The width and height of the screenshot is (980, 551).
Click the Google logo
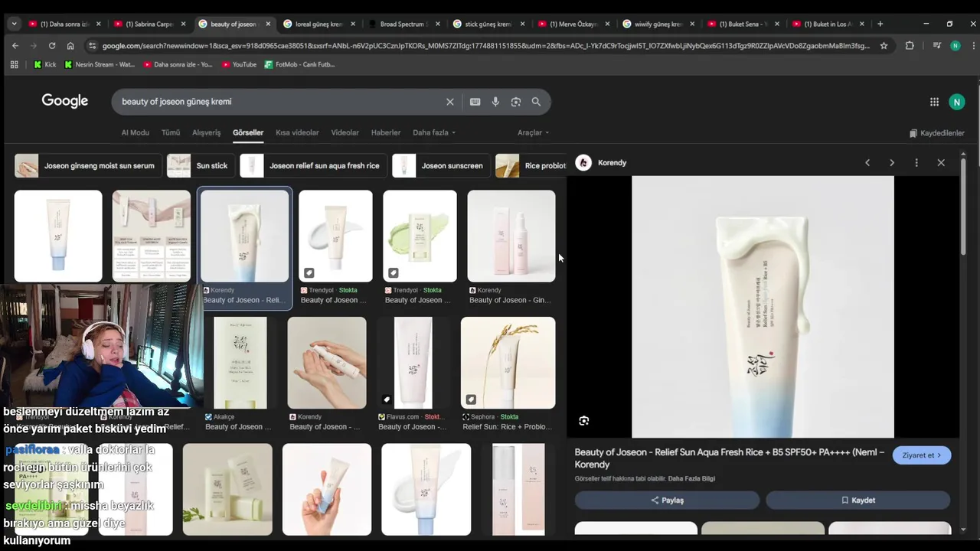65,101
